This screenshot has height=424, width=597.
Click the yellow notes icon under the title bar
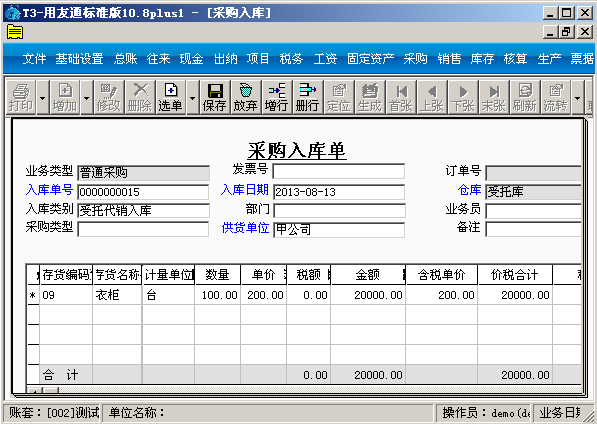pyautogui.click(x=15, y=32)
